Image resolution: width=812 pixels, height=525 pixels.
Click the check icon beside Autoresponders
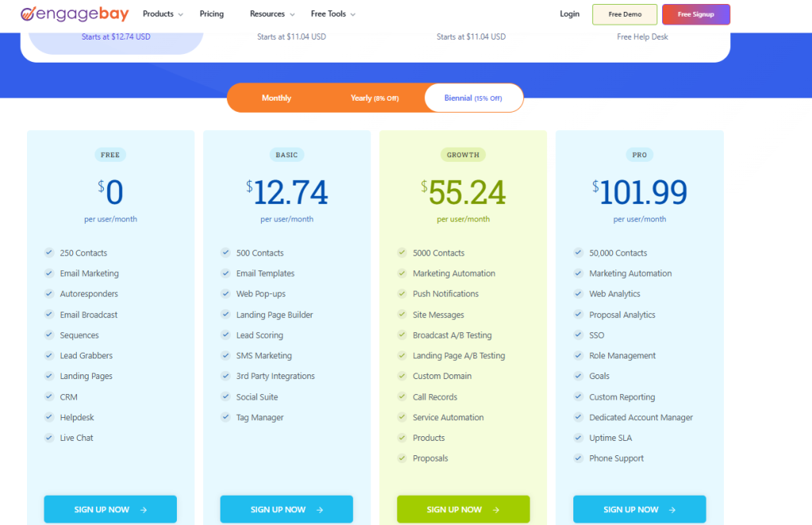[49, 293]
